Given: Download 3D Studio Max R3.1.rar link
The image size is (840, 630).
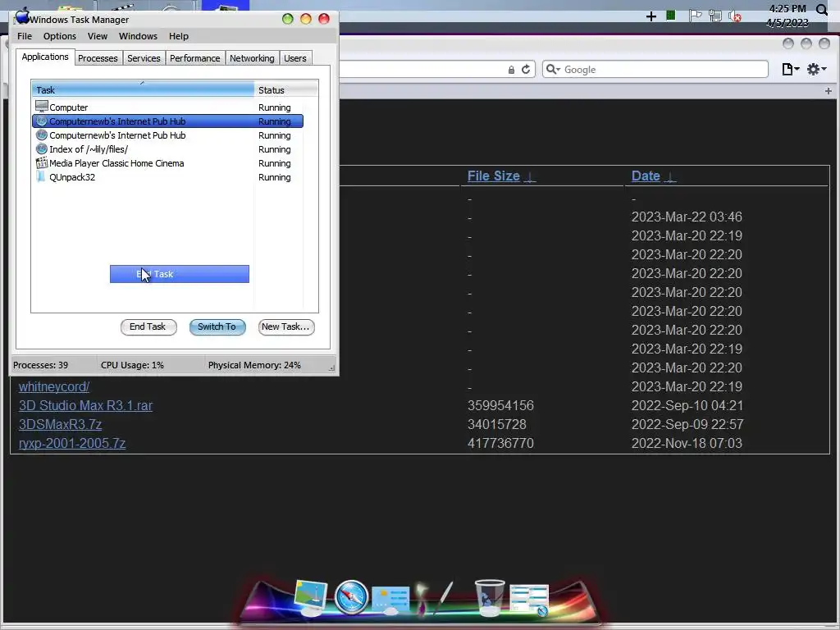Looking at the screenshot, I should click(x=85, y=405).
